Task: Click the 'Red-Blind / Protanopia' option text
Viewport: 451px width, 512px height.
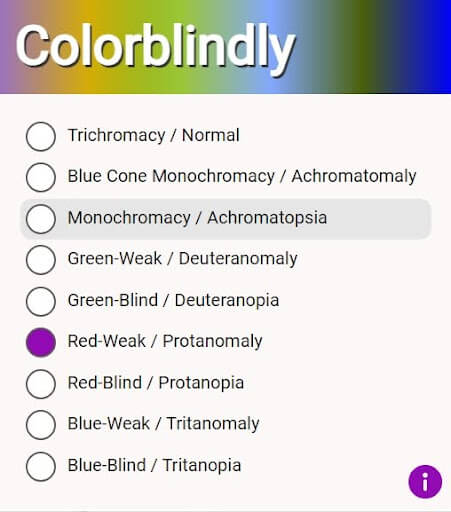Action: 156,383
